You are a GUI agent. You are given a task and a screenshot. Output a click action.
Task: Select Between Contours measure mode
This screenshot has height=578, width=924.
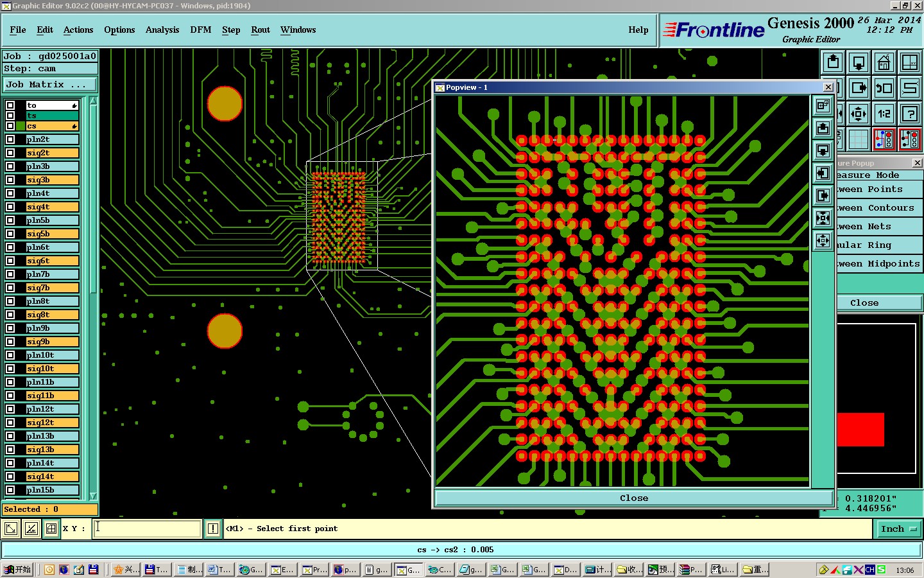(x=879, y=208)
